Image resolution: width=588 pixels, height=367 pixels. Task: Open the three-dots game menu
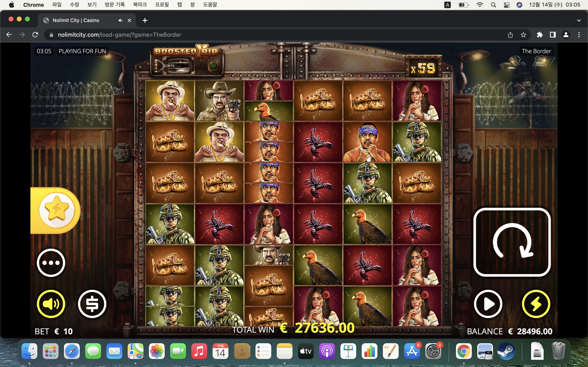tap(51, 263)
